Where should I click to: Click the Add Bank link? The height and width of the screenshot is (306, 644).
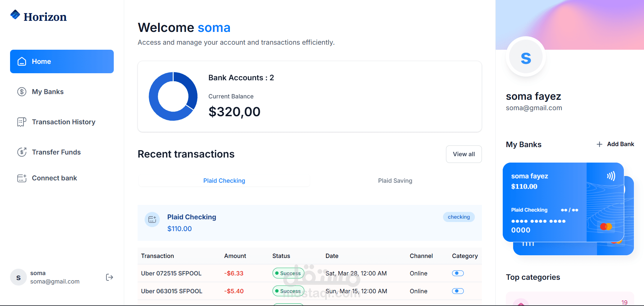pyautogui.click(x=620, y=144)
